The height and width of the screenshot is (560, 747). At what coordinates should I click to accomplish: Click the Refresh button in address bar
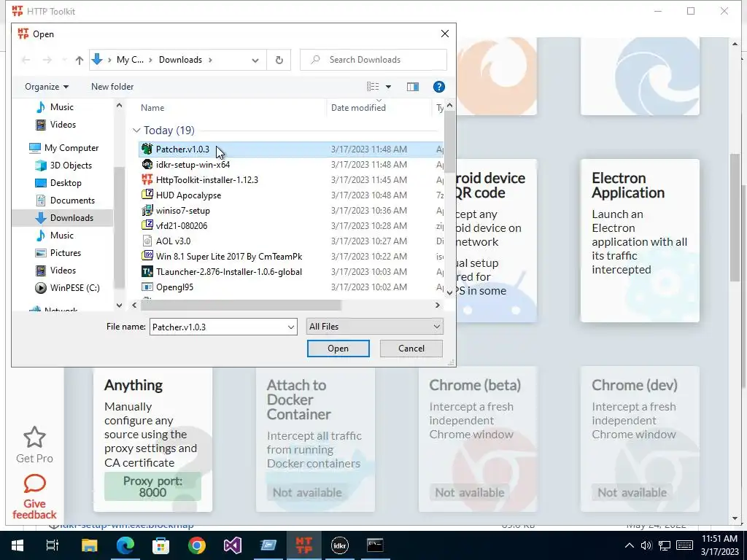[279, 60]
